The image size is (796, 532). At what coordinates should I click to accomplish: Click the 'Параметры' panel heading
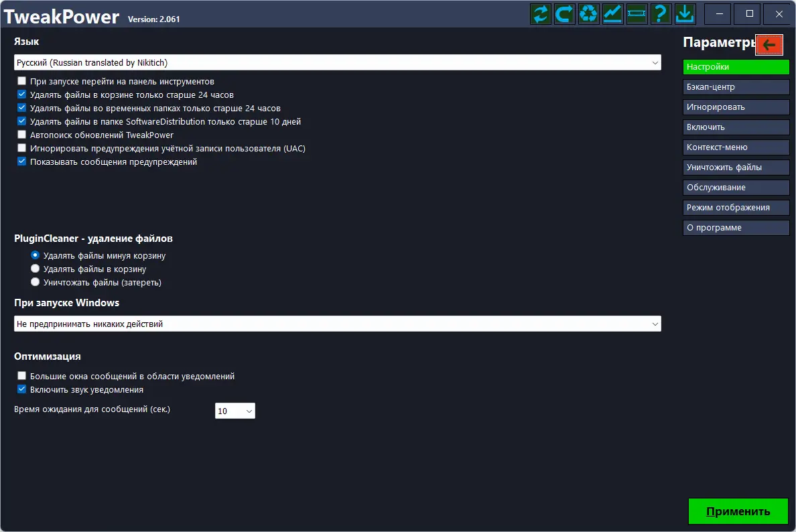click(719, 43)
